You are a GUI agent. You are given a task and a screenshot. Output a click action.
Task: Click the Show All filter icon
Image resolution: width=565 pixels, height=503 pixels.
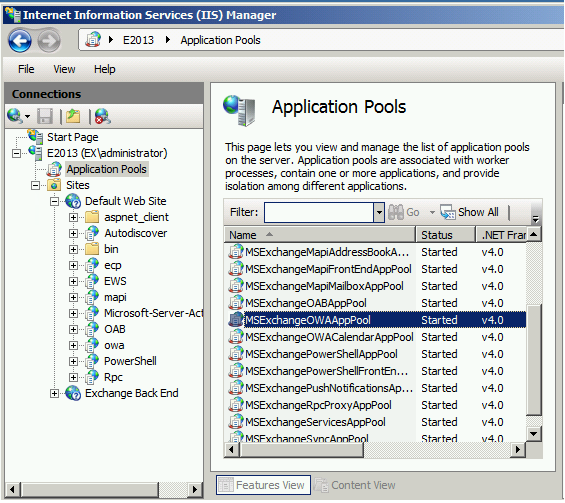pyautogui.click(x=447, y=212)
